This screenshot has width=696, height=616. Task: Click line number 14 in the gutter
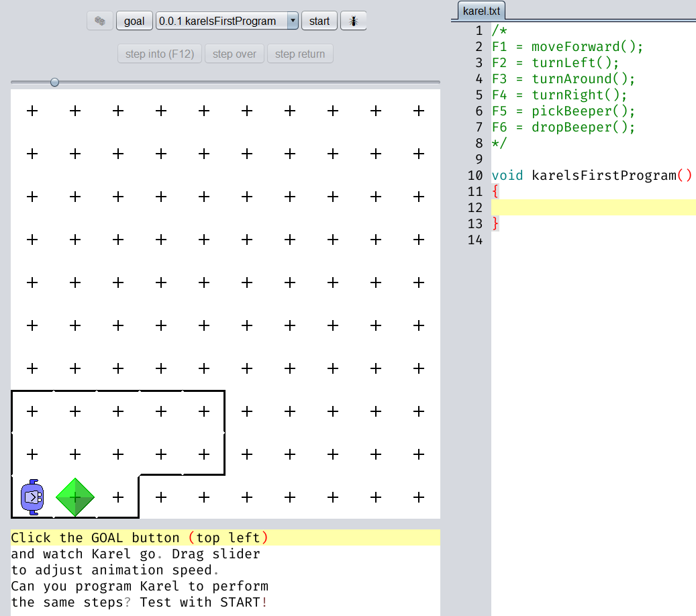(x=475, y=240)
